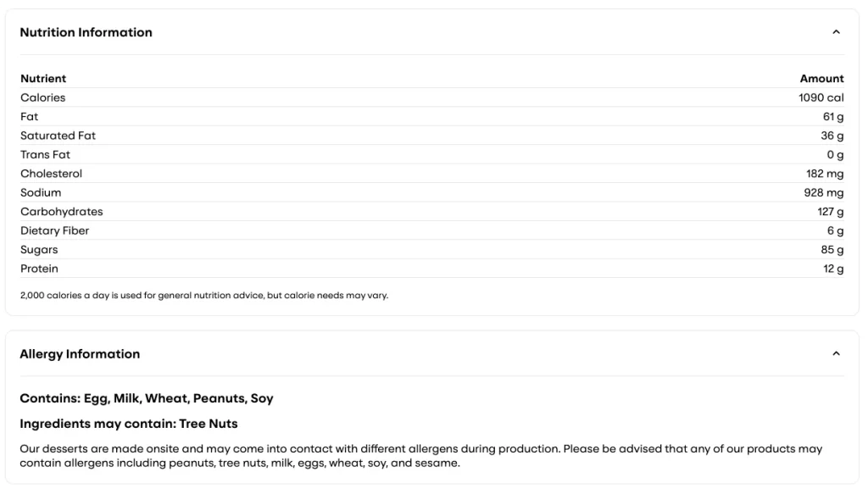Click the Nutrition Information header
This screenshot has height=494, width=868.
tap(87, 32)
